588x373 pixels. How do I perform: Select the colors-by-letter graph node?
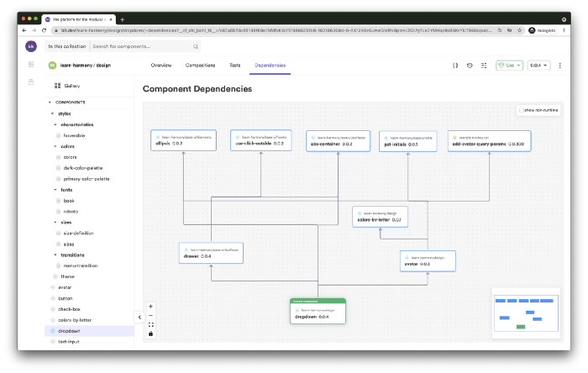click(380, 217)
